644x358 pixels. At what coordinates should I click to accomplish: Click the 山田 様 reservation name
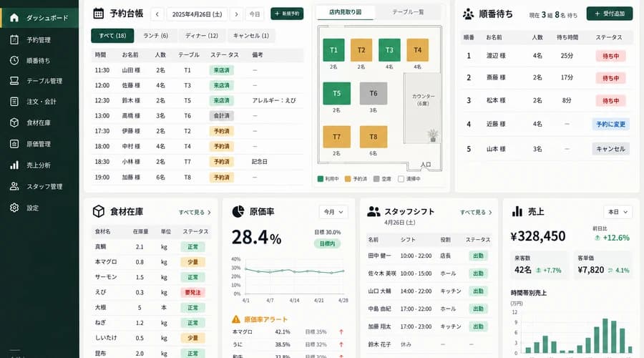tap(131, 70)
